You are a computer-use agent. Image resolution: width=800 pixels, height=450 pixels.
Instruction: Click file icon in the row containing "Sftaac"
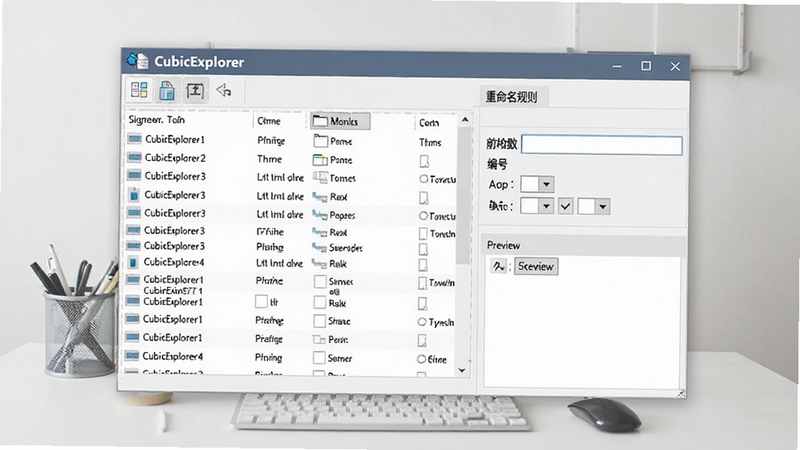[132, 319]
